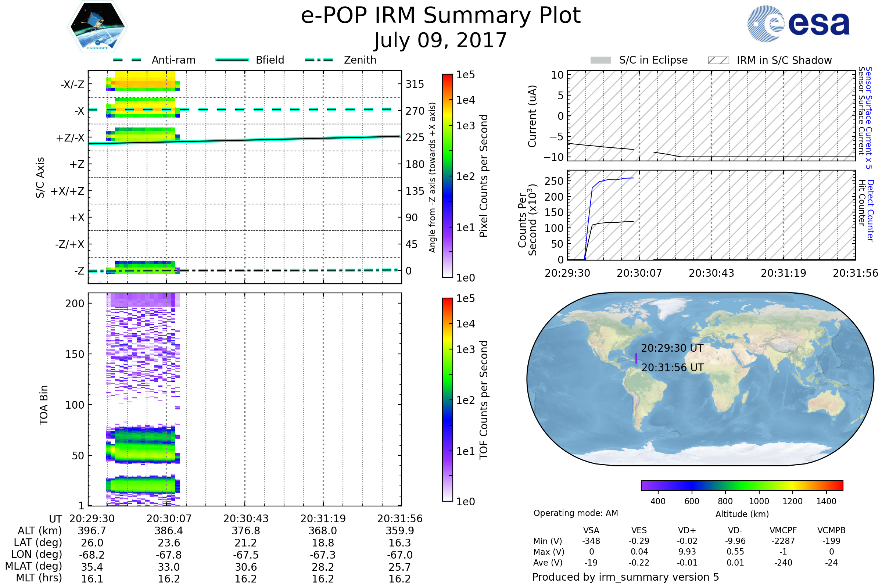This screenshot has height=588, width=882.
Task: Click the Pixel Counts per Second colorbar
Action: (447, 176)
